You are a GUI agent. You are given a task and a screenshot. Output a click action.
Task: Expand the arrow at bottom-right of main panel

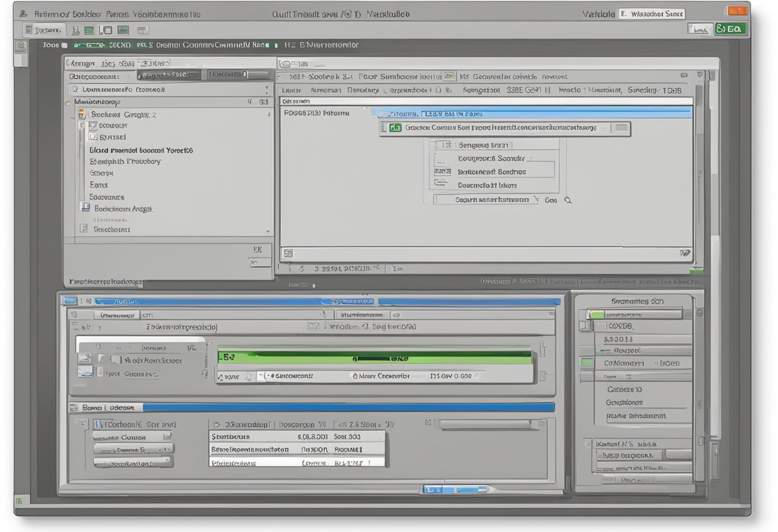click(685, 253)
